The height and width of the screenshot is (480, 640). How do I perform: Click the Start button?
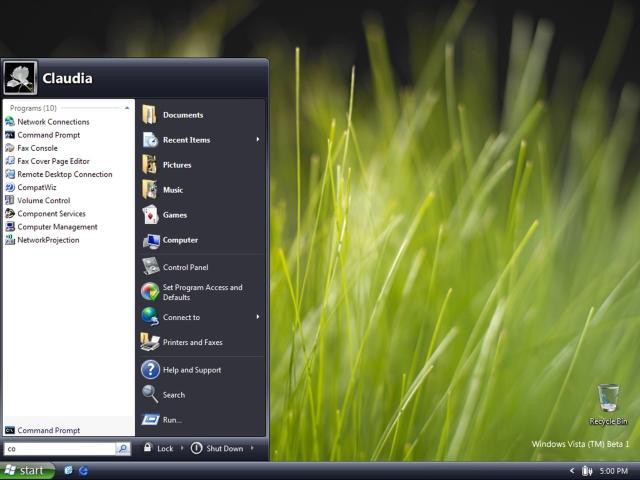[x=27, y=470]
